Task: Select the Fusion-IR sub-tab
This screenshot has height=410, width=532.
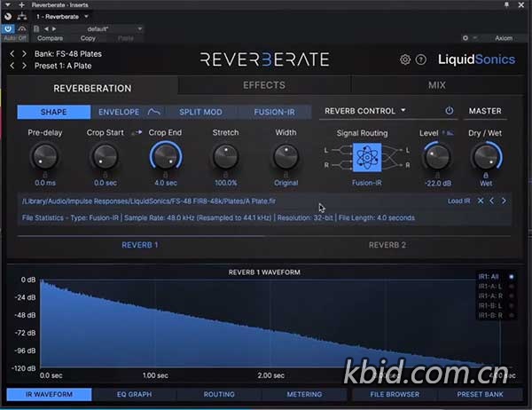Action: pos(275,112)
